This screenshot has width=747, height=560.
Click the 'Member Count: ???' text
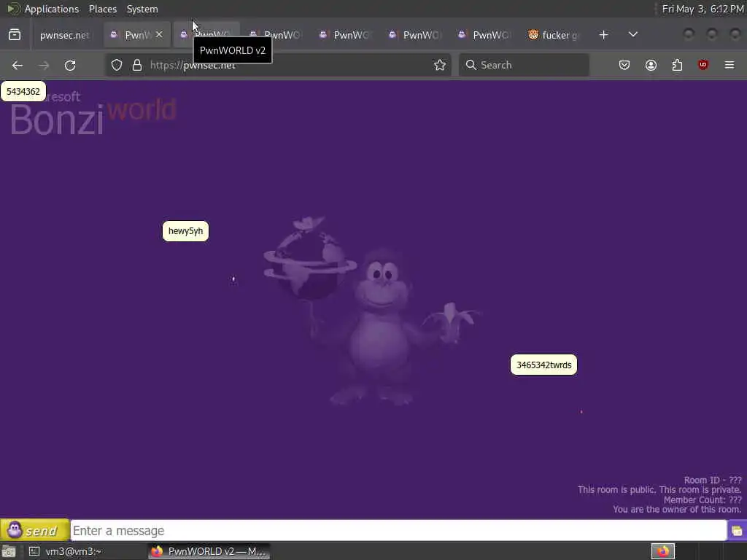(x=703, y=499)
